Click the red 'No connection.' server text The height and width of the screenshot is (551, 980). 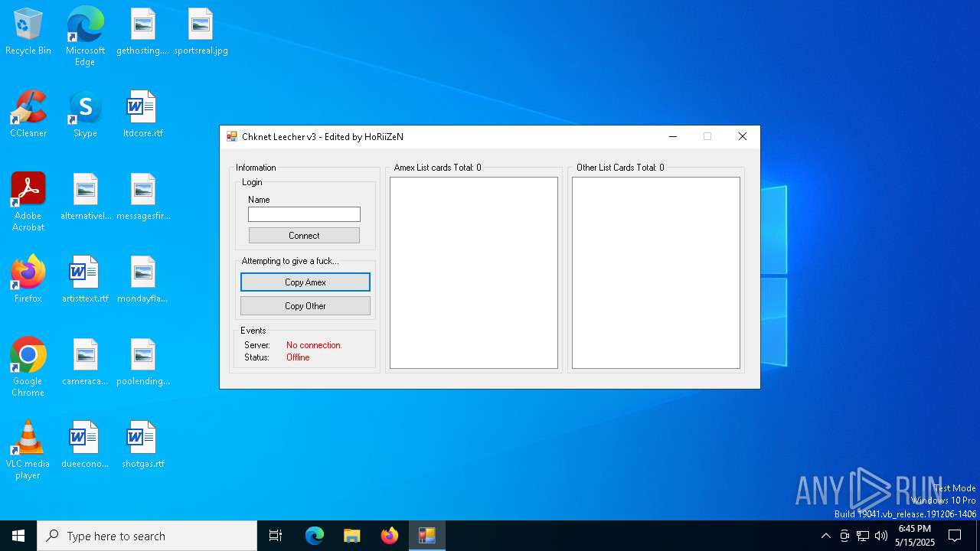point(314,345)
